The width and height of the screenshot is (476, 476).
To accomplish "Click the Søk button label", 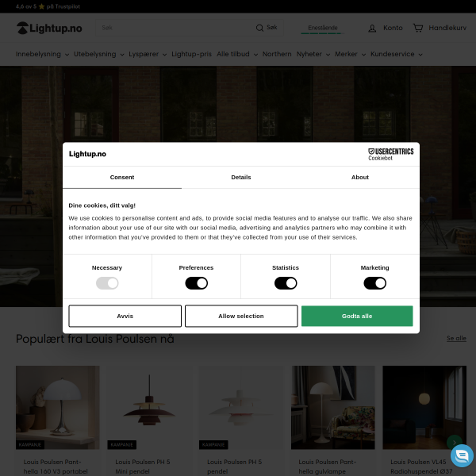I will pos(272,27).
